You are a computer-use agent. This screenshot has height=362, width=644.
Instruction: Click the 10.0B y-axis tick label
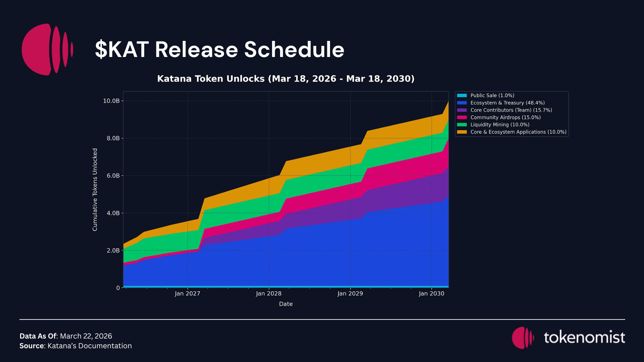click(x=111, y=101)
